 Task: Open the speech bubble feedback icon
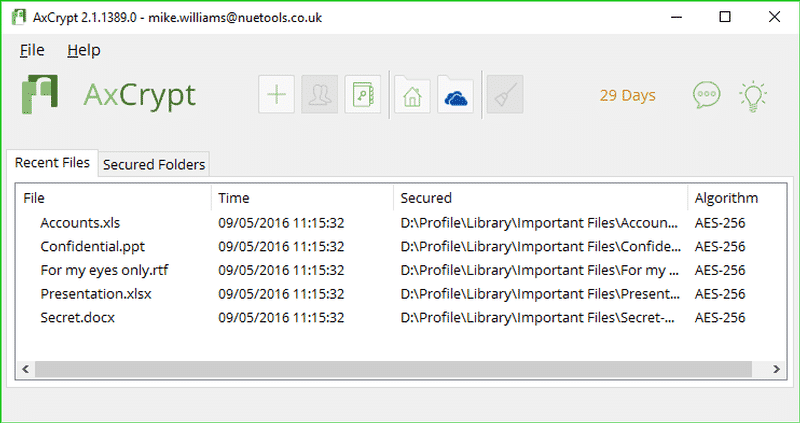click(x=707, y=95)
